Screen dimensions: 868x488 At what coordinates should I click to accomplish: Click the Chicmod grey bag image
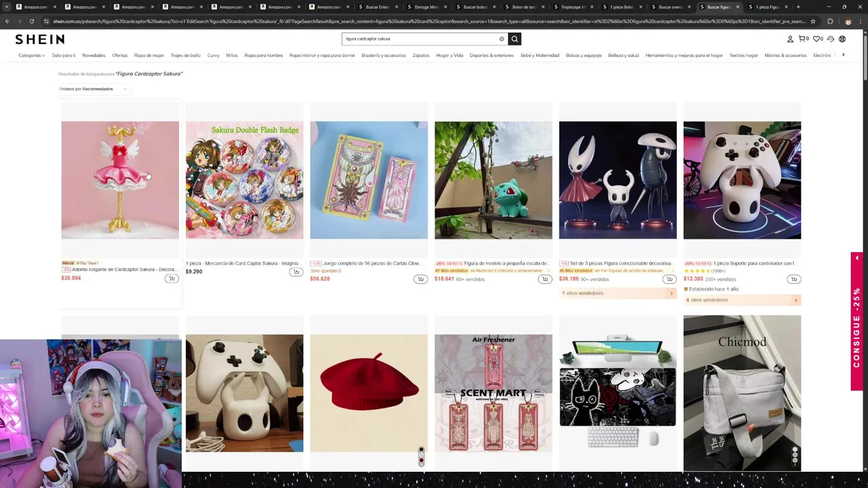tap(742, 393)
